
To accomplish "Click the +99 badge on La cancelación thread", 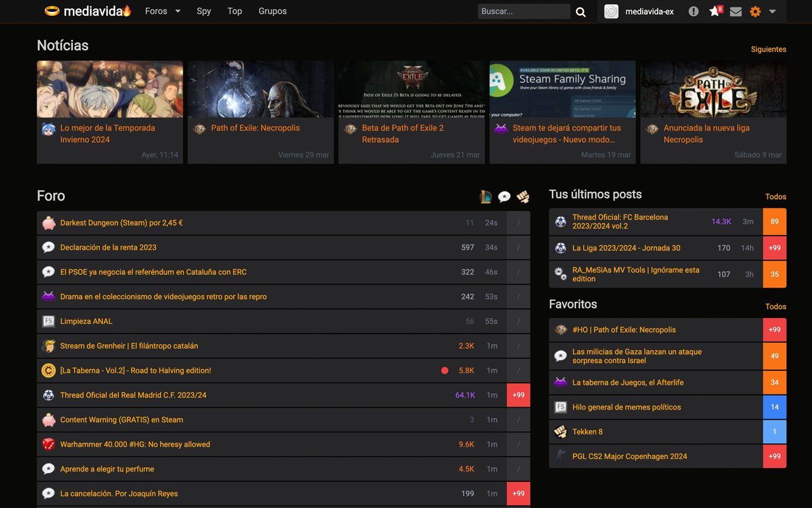I will 518,493.
